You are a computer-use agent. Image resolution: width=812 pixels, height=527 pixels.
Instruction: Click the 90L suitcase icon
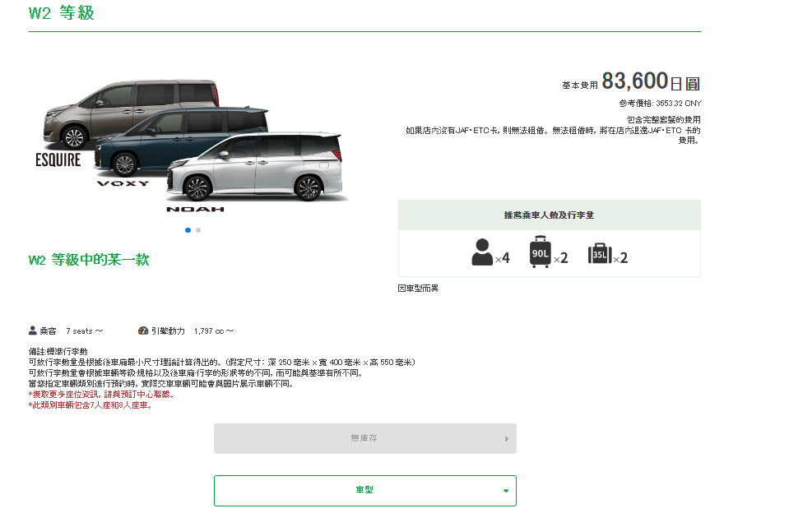[x=541, y=252]
